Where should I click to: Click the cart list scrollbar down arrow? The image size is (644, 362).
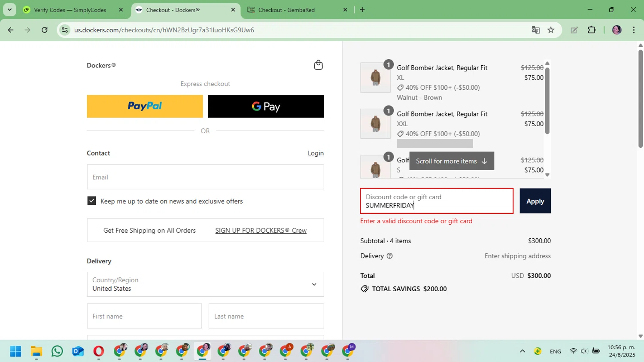tap(547, 175)
